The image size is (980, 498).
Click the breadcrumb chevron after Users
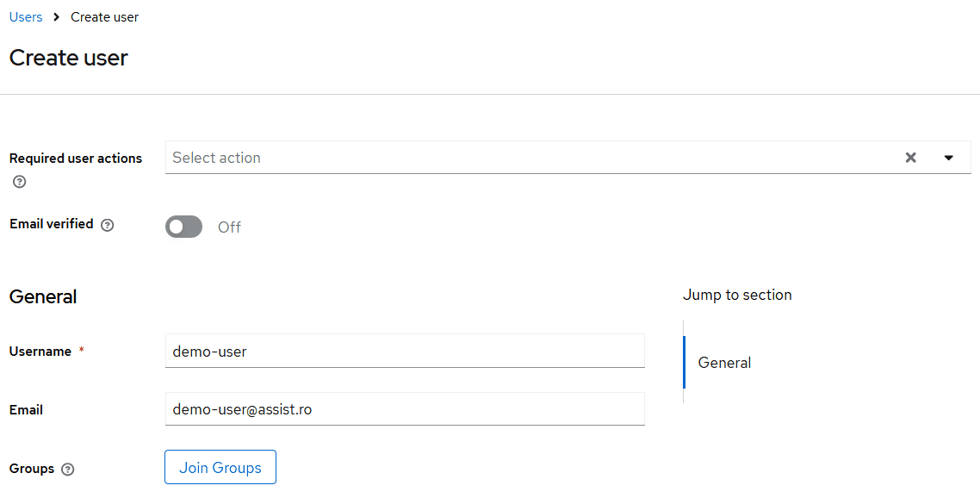point(54,16)
